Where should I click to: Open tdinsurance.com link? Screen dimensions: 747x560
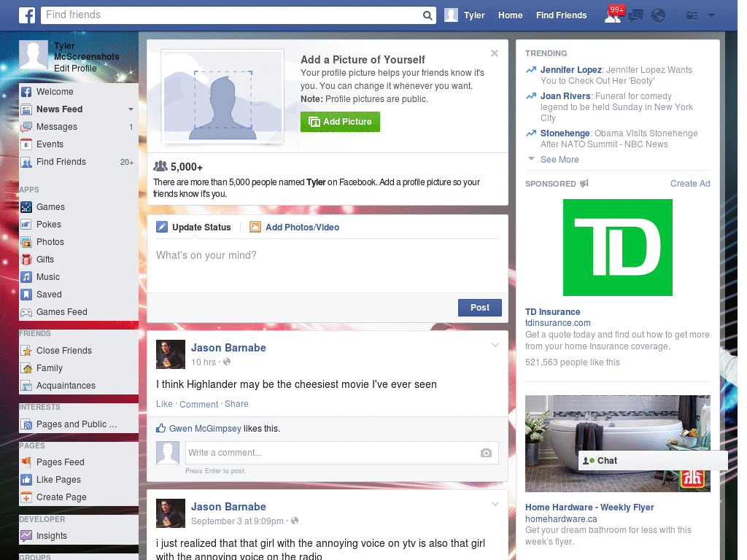558,323
